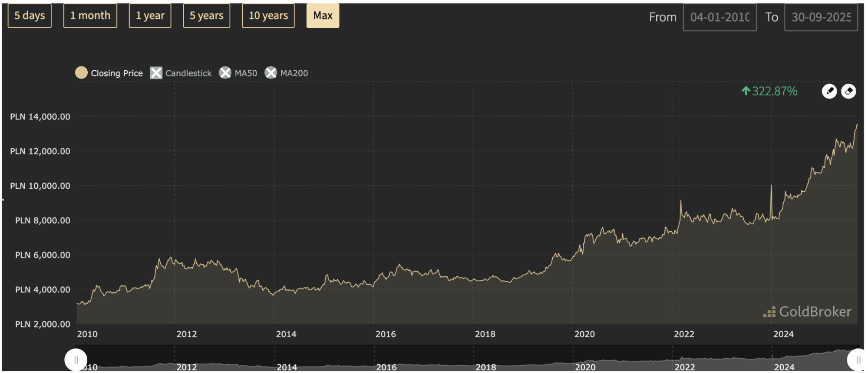Click the MA50 legend X icon
This screenshot has height=373, width=868.
pos(225,73)
